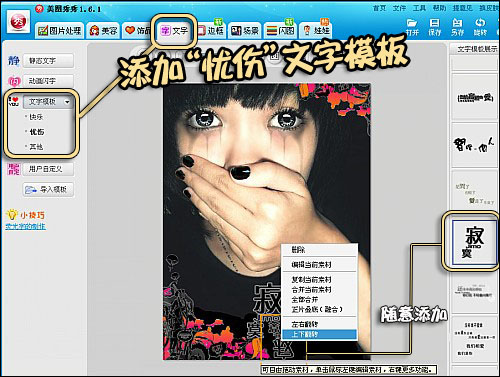The image size is (500, 377).
Task: Click the 静态文字 button
Action: coord(48,61)
